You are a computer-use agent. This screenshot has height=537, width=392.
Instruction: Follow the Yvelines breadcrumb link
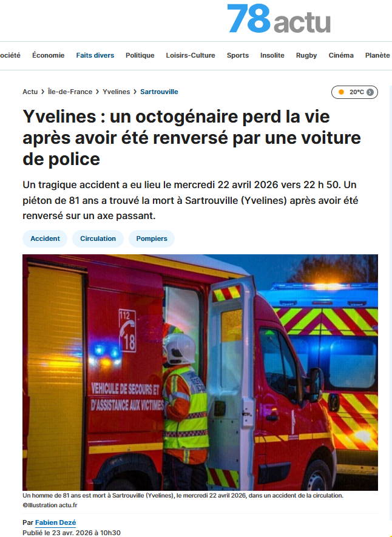tap(117, 92)
